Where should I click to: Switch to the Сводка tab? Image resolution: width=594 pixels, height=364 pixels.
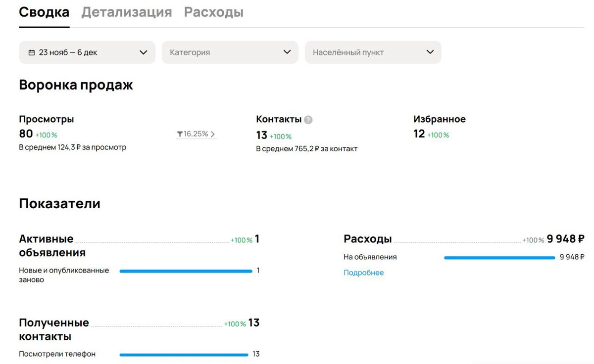pyautogui.click(x=44, y=12)
